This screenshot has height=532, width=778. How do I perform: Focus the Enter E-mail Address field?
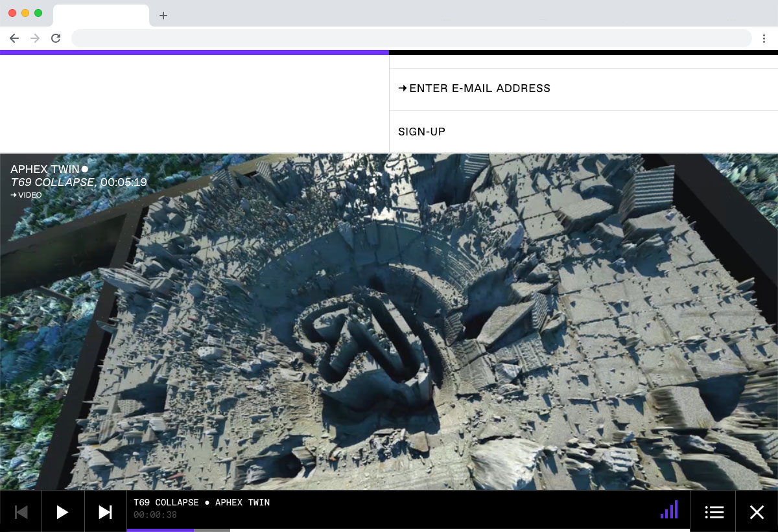[583, 89]
